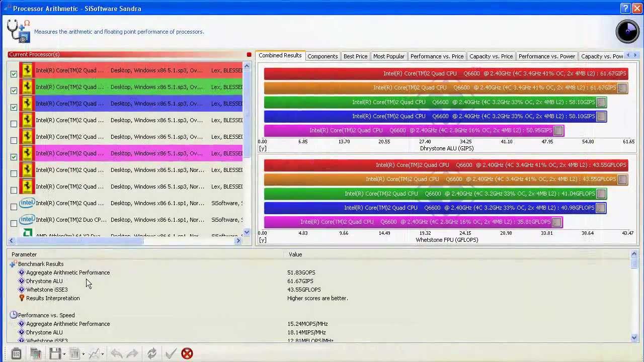Click the processor list scroll-down arrow
This screenshot has height=362, width=644.
(x=247, y=232)
